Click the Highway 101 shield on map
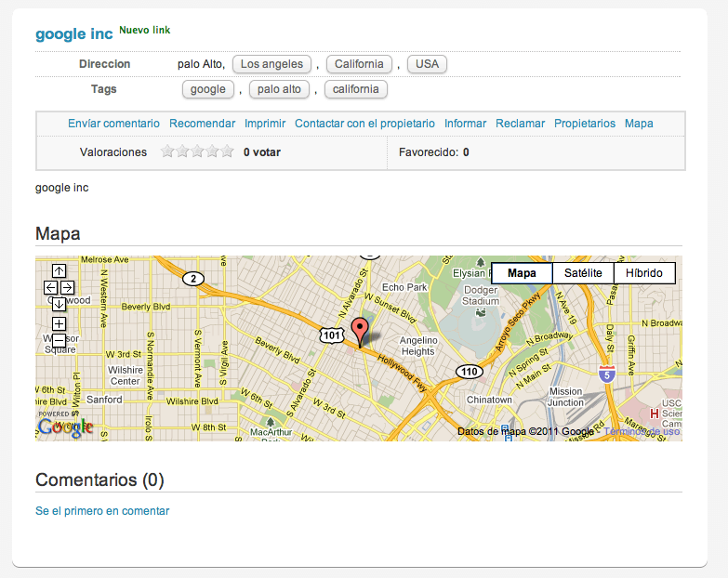728x578 pixels. [332, 335]
